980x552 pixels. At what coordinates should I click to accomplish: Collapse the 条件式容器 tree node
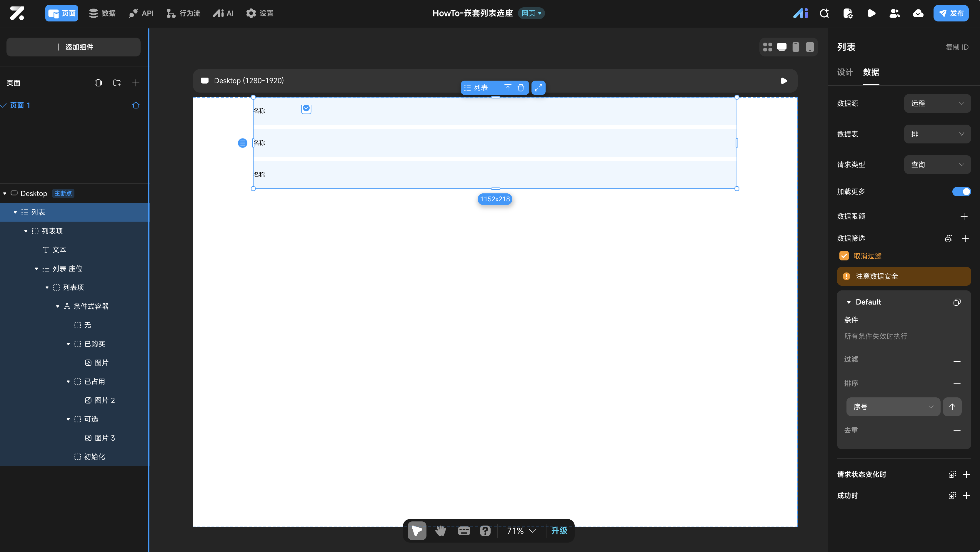[57, 306]
